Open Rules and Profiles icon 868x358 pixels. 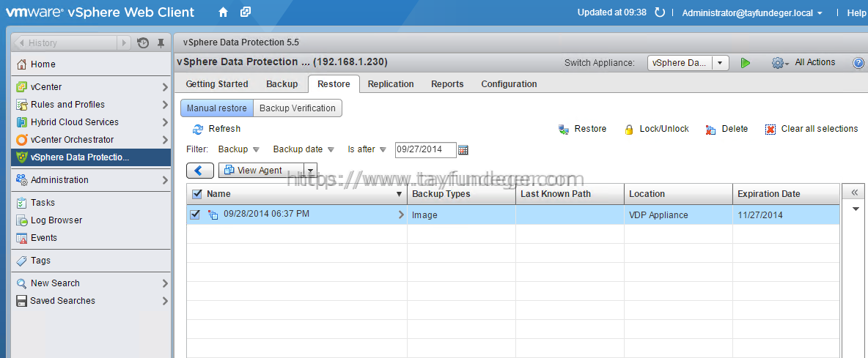click(21, 105)
